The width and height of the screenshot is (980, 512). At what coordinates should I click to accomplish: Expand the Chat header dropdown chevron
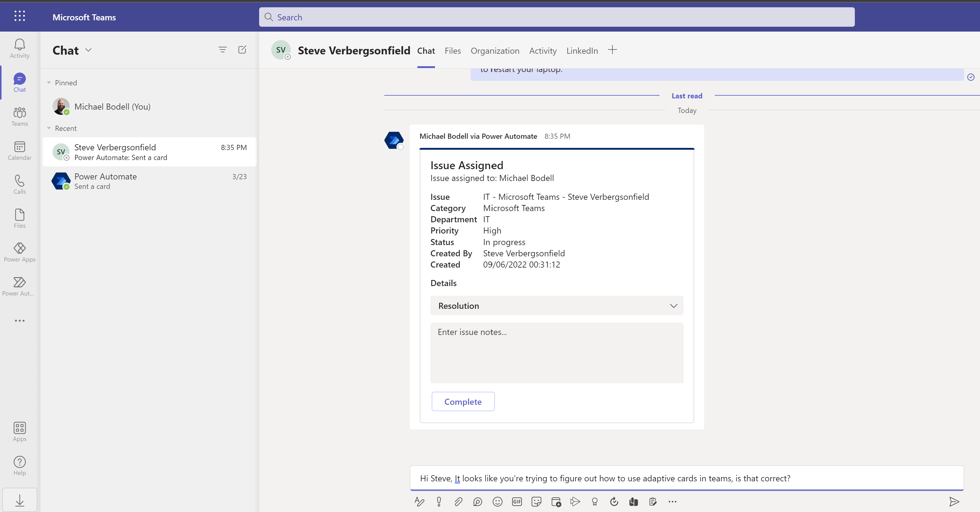[88, 50]
